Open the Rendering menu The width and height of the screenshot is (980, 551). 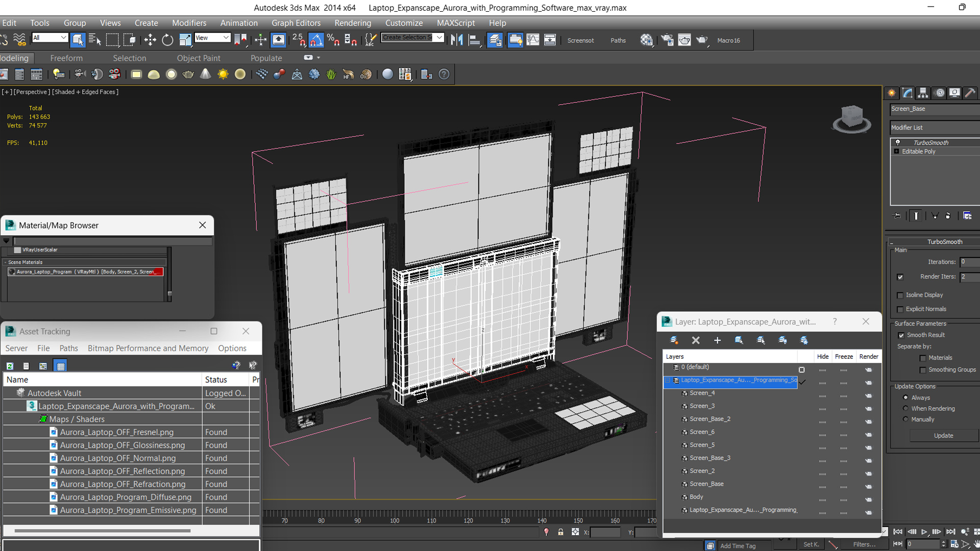pyautogui.click(x=353, y=23)
